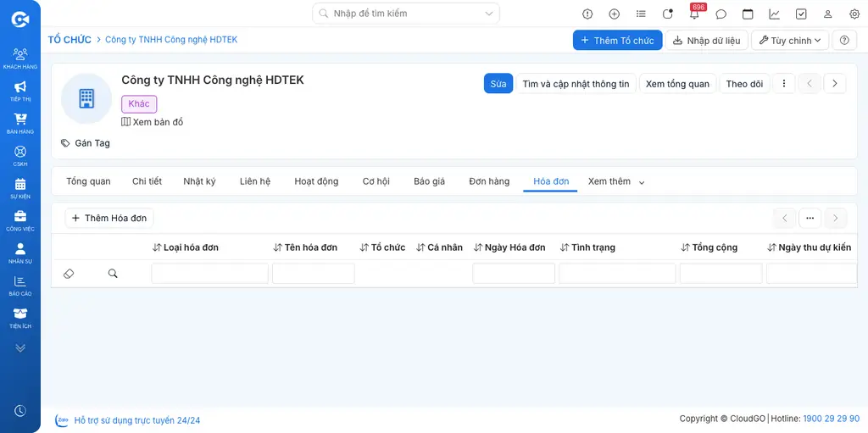Open Bán hàng cart sidebar module
This screenshot has width=868, height=433.
pyautogui.click(x=20, y=124)
